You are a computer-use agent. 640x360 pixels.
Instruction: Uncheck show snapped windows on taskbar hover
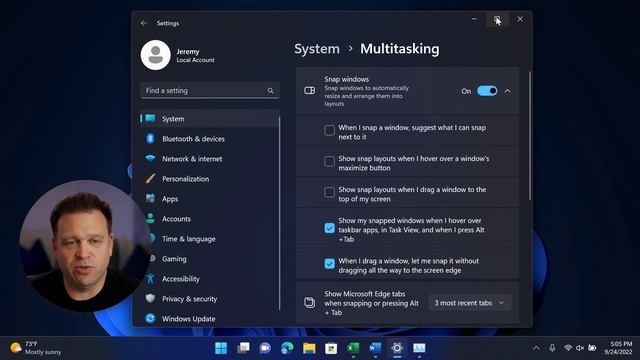329,228
